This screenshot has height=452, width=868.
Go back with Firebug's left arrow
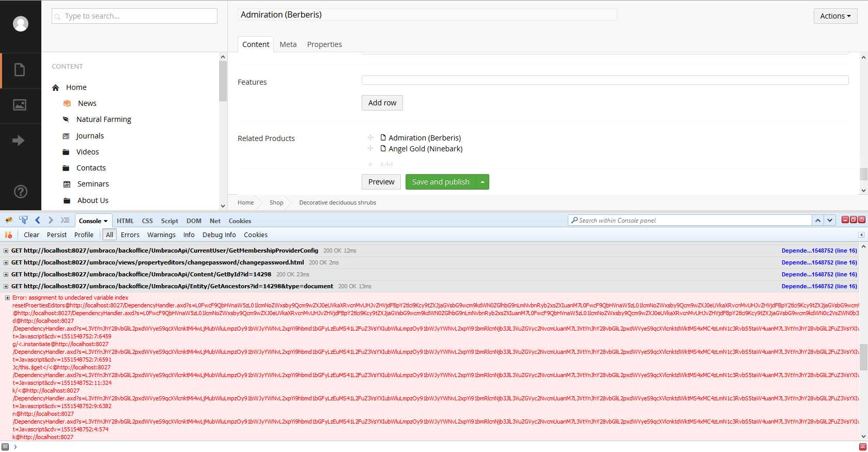[x=37, y=220]
